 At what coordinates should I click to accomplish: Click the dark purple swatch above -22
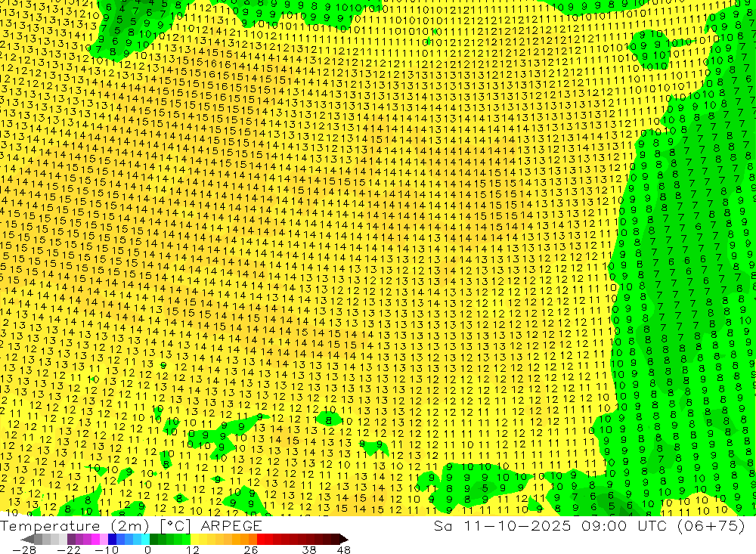click(x=71, y=539)
